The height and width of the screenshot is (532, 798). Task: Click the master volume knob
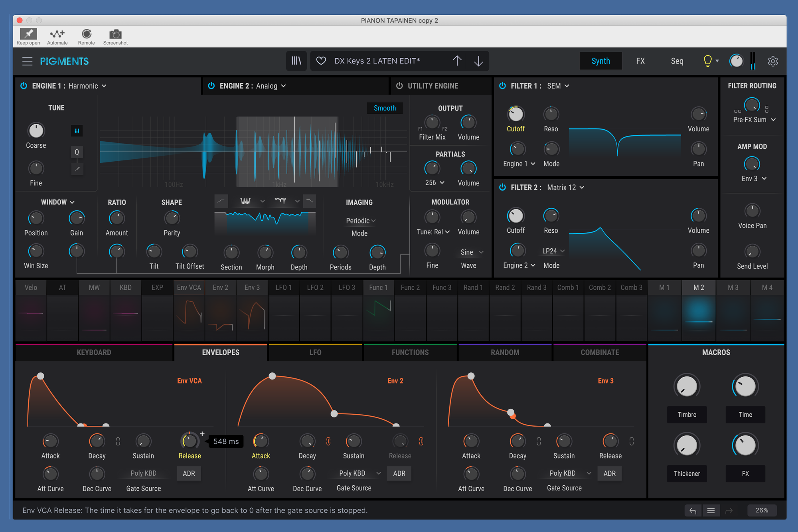coord(736,61)
